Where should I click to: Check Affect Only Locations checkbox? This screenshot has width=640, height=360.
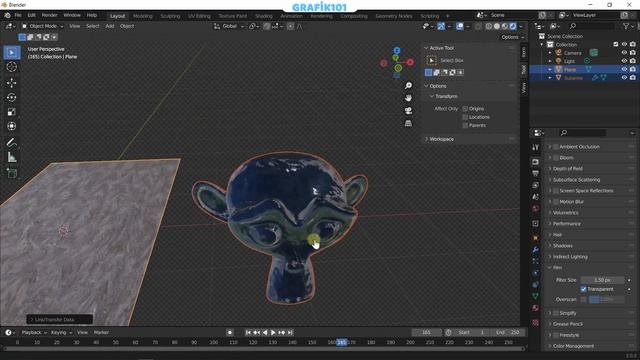(x=465, y=117)
